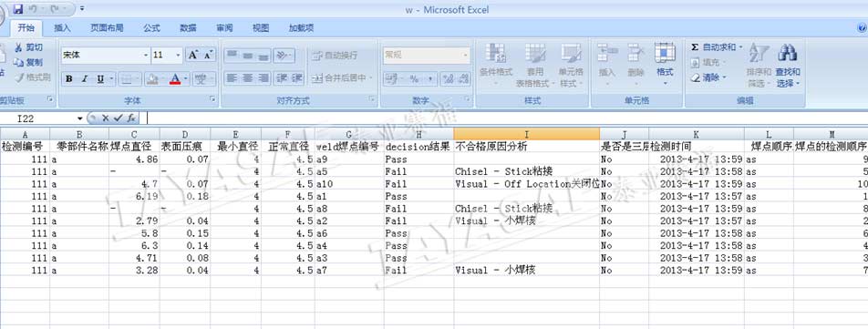
Task: Toggle Underline formatting button
Action: pyautogui.click(x=100, y=79)
